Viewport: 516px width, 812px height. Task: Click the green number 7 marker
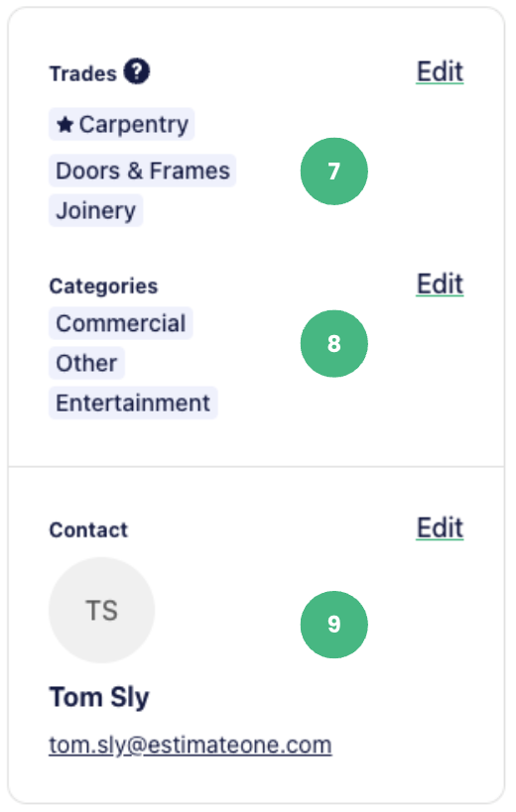point(334,172)
